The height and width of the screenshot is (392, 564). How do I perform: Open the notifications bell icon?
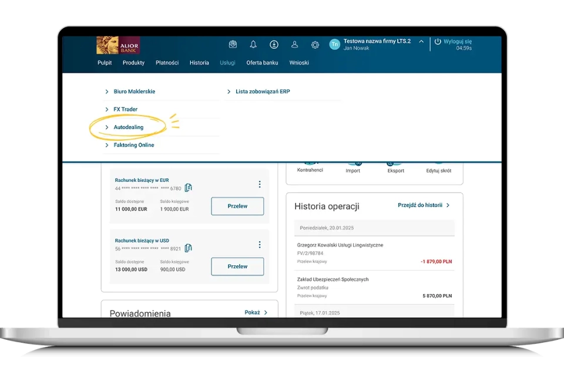click(x=253, y=44)
